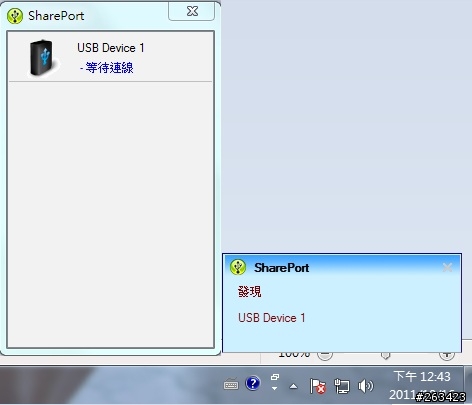Click the SharePort window title icon
The width and height of the screenshot is (472, 405).
15,16
